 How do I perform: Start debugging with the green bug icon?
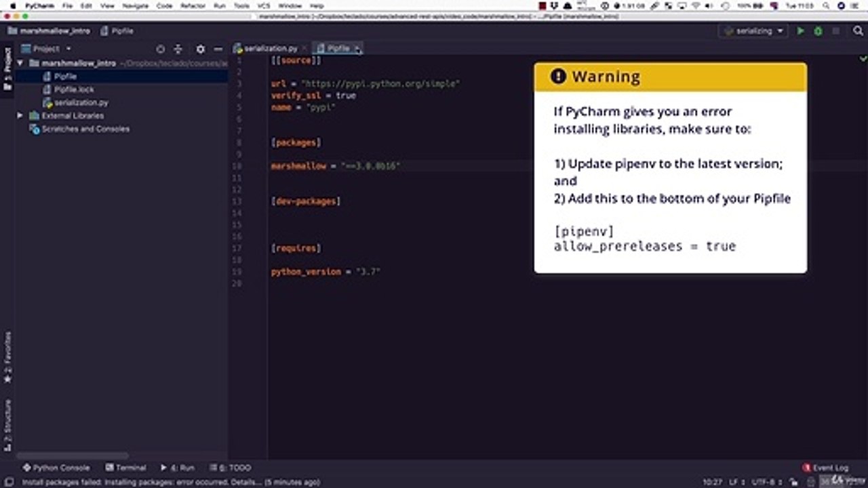818,31
